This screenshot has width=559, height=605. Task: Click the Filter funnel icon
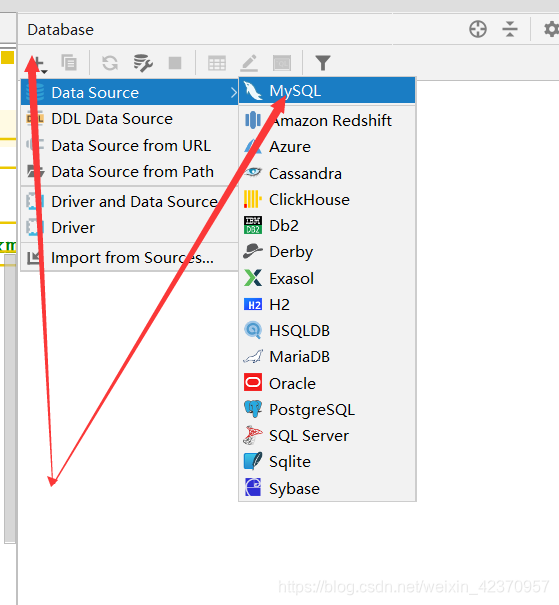click(323, 63)
